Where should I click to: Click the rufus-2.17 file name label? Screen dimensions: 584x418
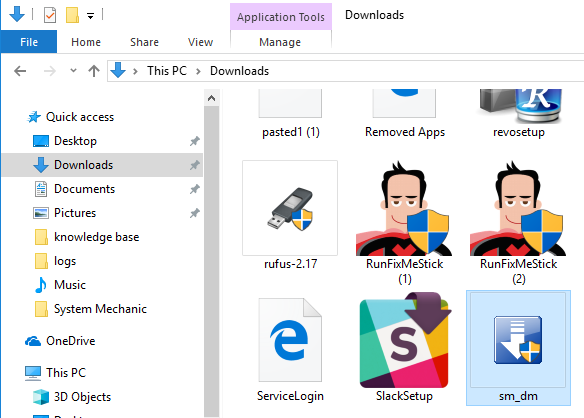(291, 264)
